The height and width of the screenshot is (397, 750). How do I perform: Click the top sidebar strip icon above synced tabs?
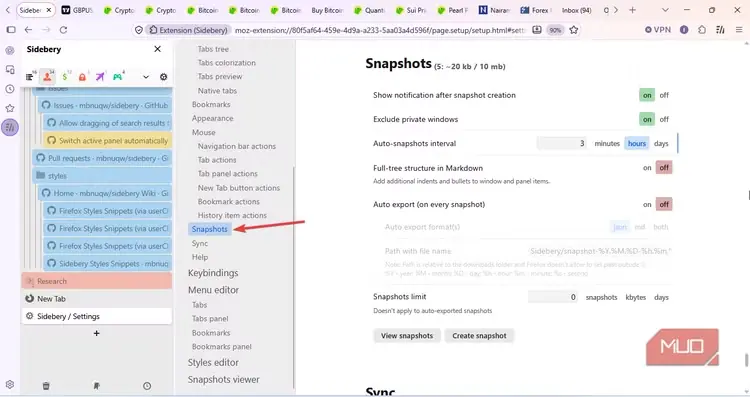tap(10, 50)
